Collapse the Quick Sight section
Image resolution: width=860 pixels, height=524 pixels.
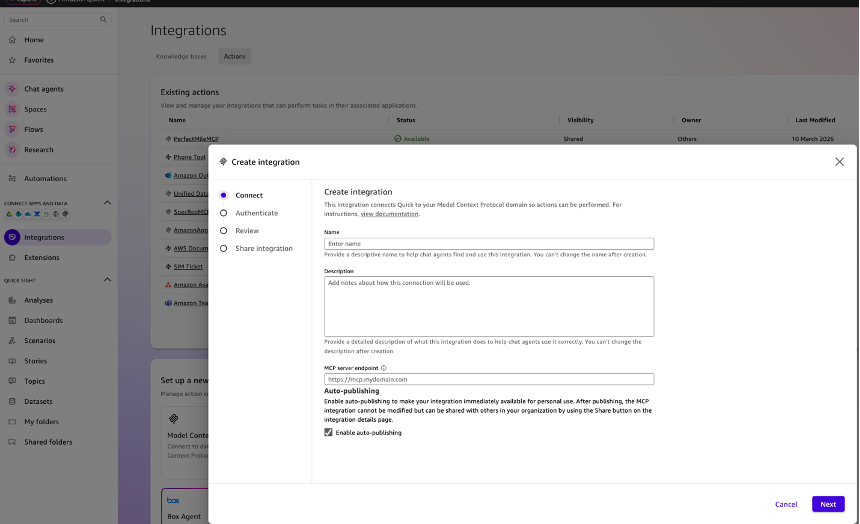click(x=108, y=280)
